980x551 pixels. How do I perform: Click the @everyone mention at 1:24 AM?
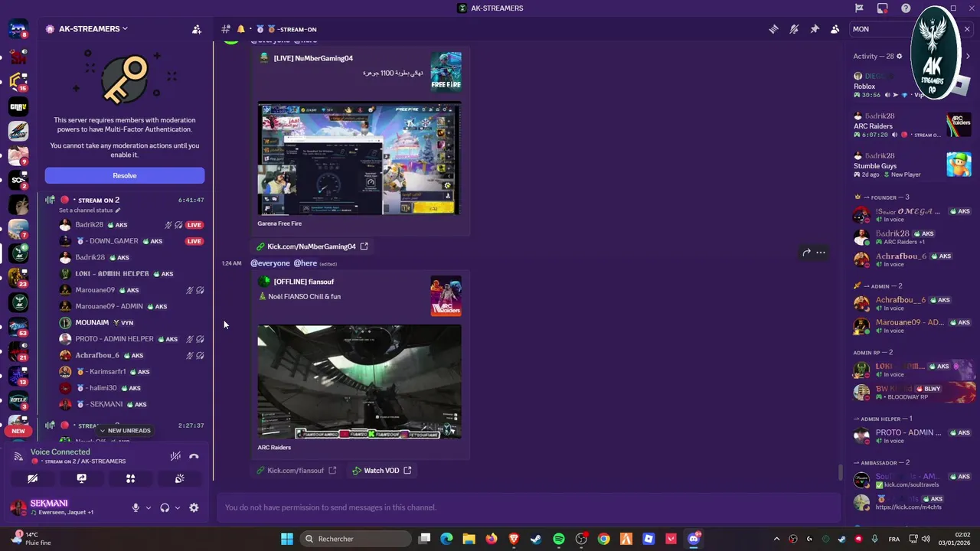click(x=270, y=263)
